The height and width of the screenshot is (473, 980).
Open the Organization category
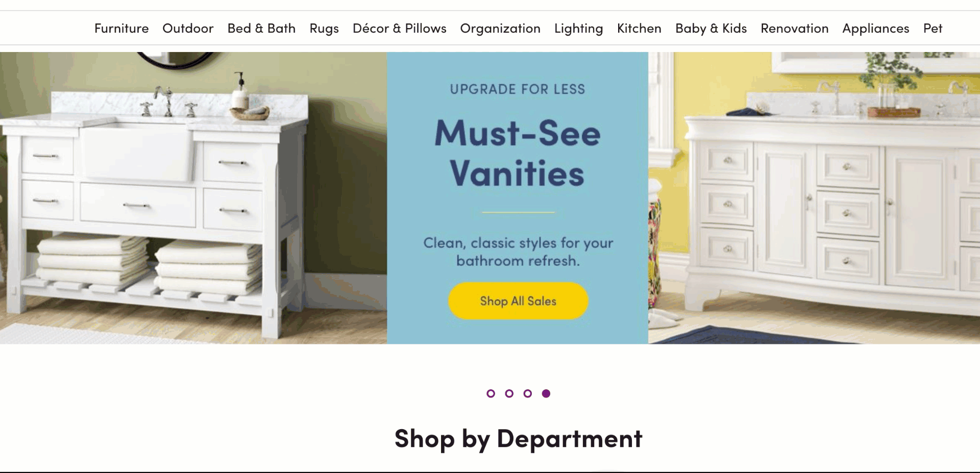point(500,29)
